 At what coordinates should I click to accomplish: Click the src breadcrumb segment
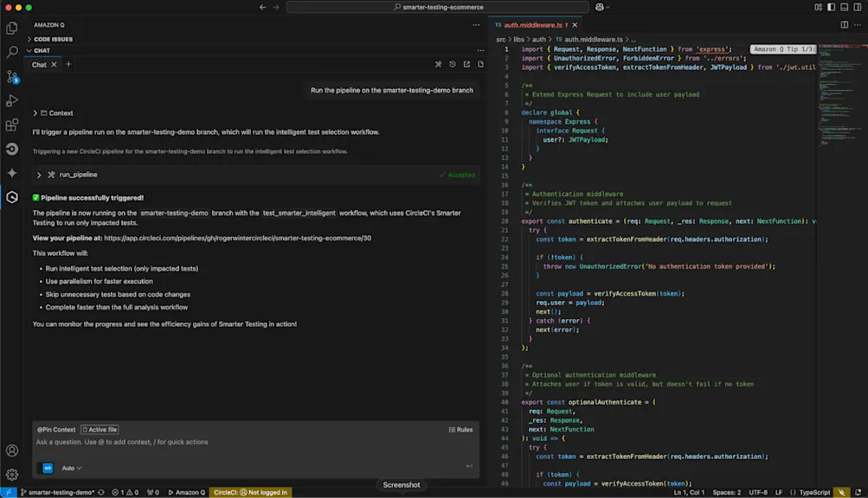pyautogui.click(x=500, y=39)
